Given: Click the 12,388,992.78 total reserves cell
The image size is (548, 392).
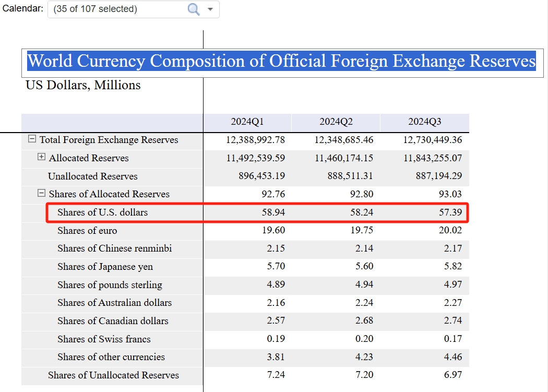Looking at the screenshot, I should pos(256,140).
